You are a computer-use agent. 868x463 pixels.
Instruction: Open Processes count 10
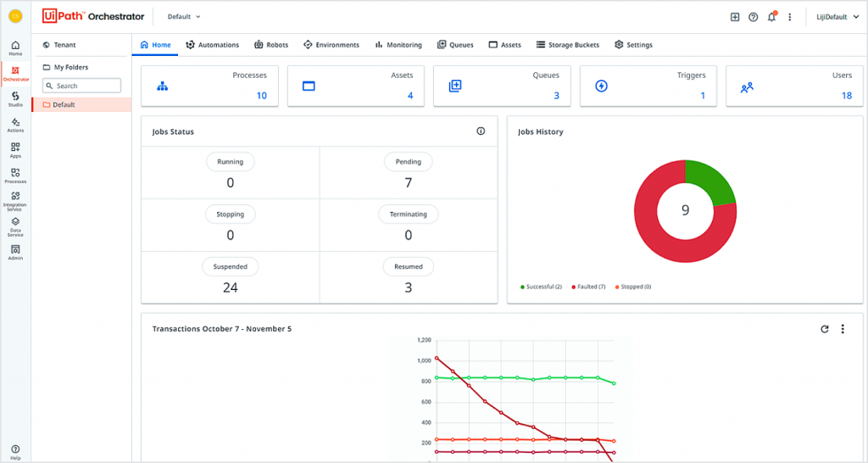pyautogui.click(x=261, y=95)
